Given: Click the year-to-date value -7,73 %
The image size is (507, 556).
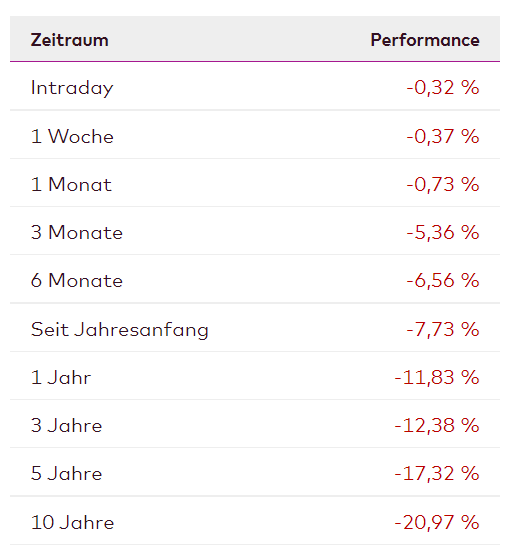Looking at the screenshot, I should [443, 329].
